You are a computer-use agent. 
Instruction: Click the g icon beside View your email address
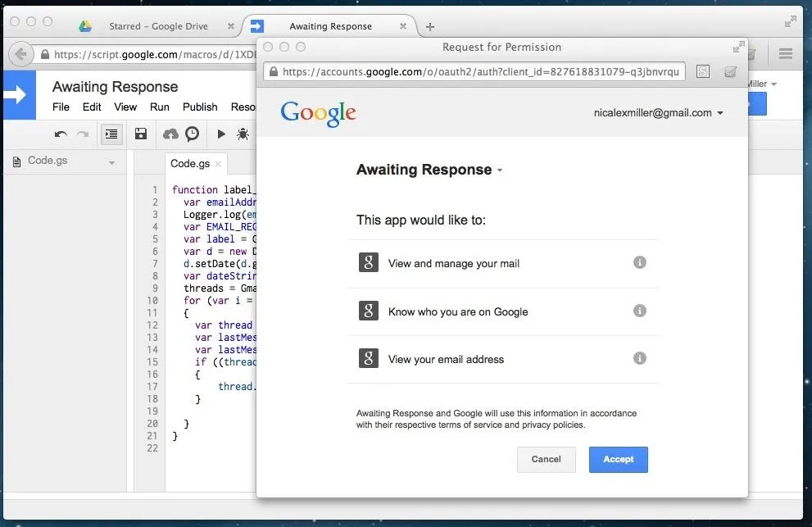[x=369, y=358]
